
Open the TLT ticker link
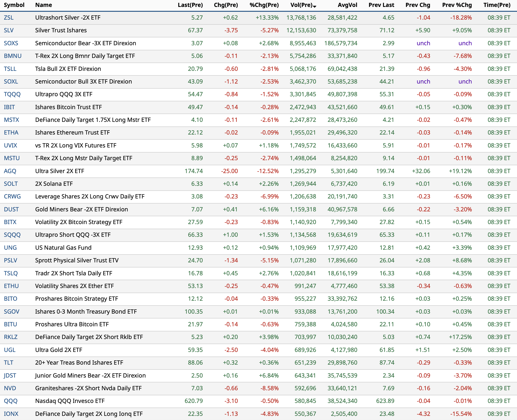point(9,362)
